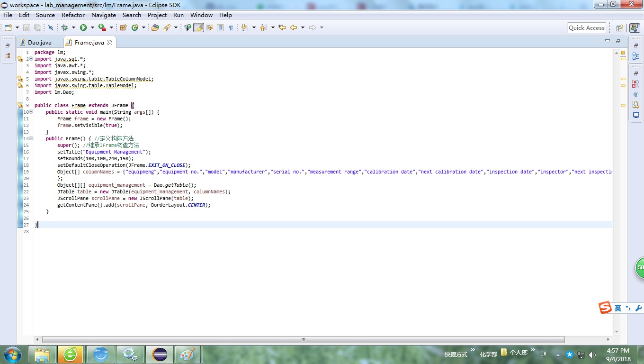Image resolution: width=644 pixels, height=364 pixels.
Task: Toggle Mark Occurrences highlighter icon
Action: (199, 27)
